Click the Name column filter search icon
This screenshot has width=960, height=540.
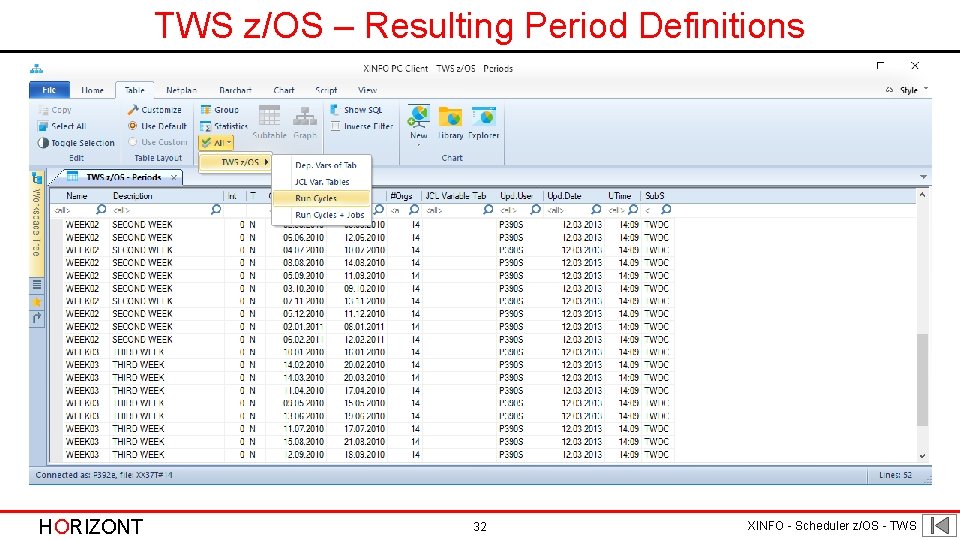click(101, 209)
